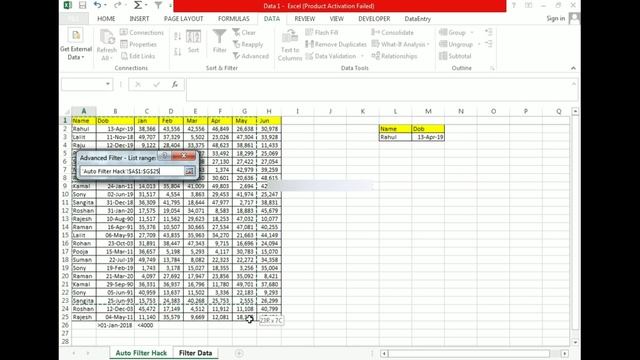Click the filter funnel in quick access toolbar
Screen dimensions: 640x360
pyautogui.click(x=158, y=5)
